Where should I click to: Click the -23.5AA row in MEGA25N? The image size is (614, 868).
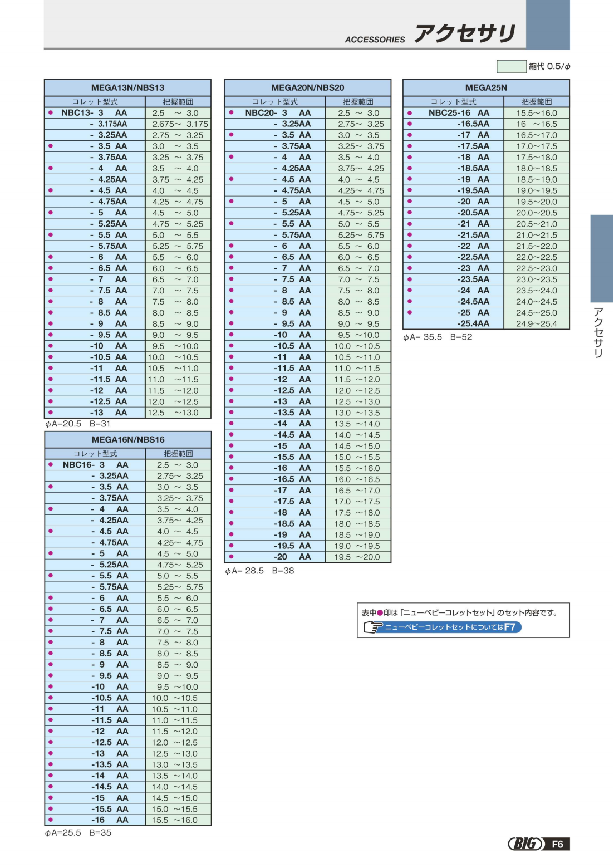486,279
